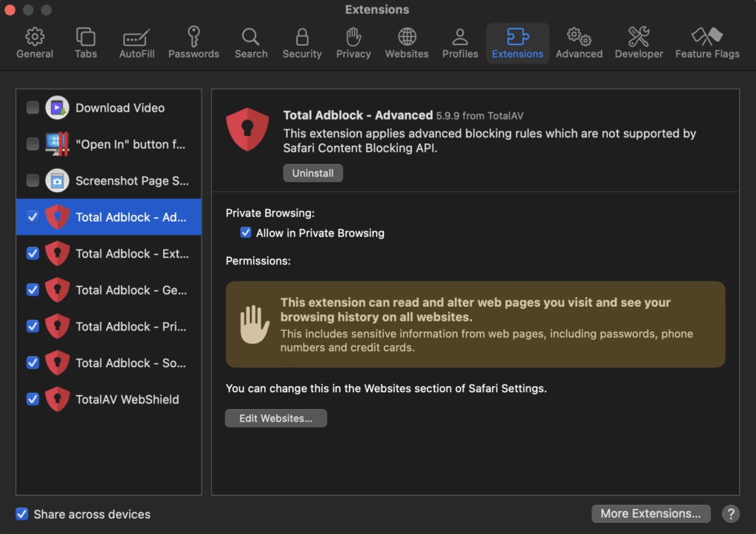Viewport: 756px width, 534px height.
Task: Open the Feature Flags icon
Action: [x=707, y=37]
